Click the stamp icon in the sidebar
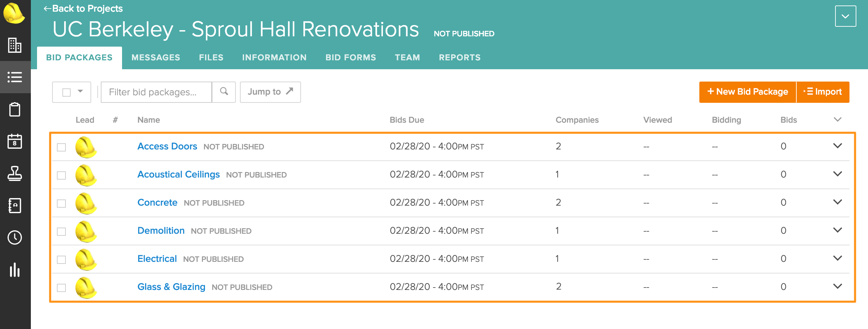 (15, 173)
